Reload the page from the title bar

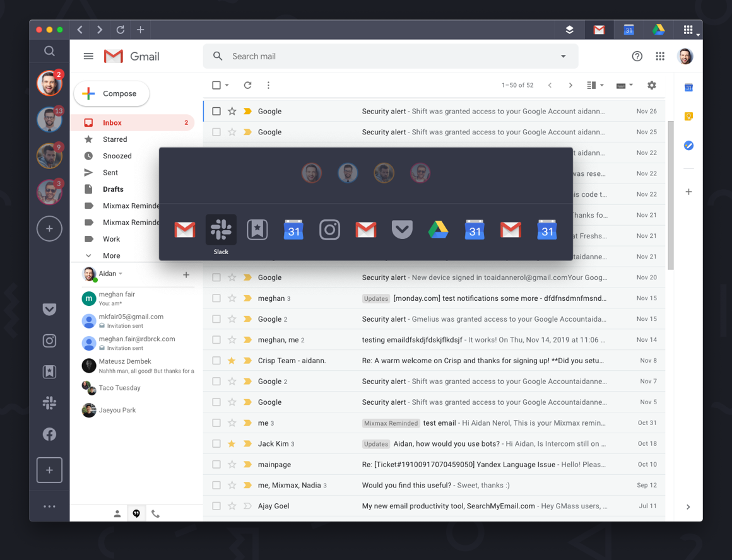coord(121,30)
